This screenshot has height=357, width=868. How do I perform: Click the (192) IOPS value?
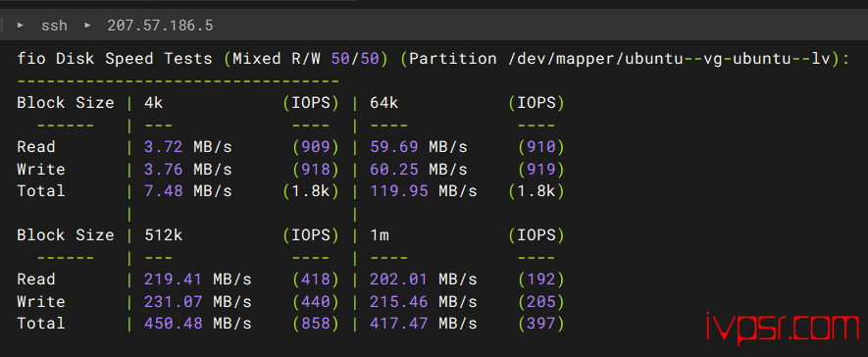pyautogui.click(x=541, y=280)
